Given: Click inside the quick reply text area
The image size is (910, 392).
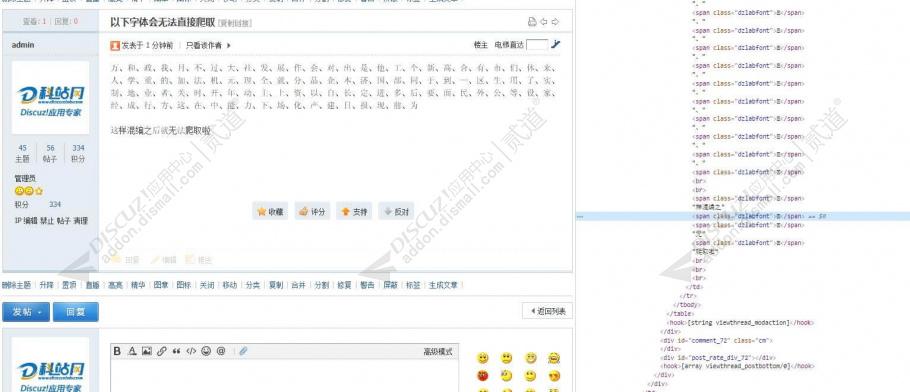Looking at the screenshot, I should coord(284,375).
